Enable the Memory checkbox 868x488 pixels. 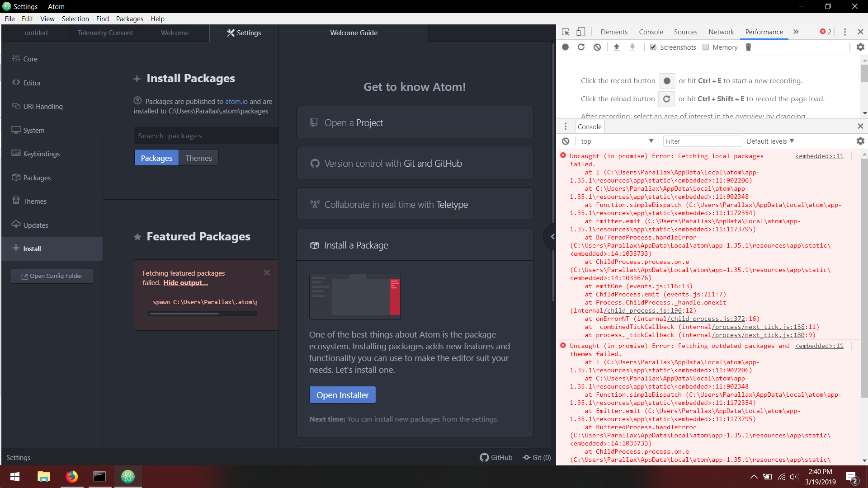coord(706,47)
